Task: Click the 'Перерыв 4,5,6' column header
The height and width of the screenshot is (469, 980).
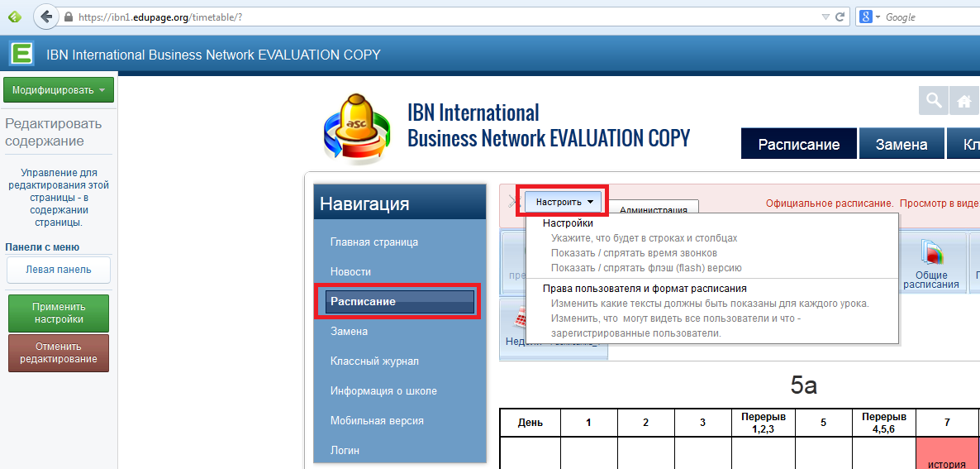Action: 884,423
